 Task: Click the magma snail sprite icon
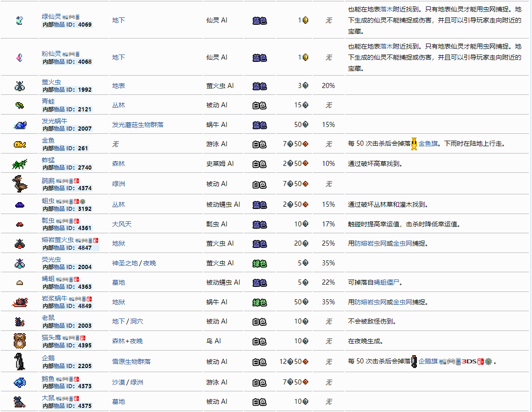pyautogui.click(x=20, y=302)
